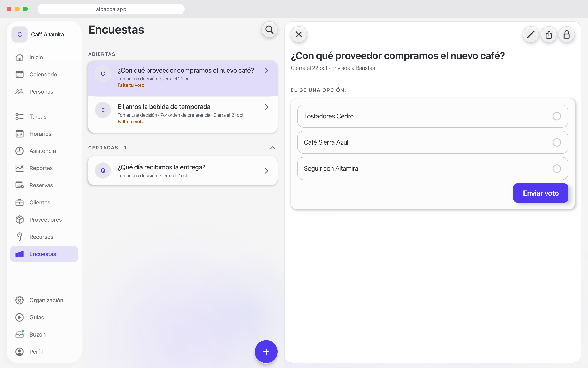This screenshot has width=588, height=368.
Task: Open Reportes chart icon
Action: point(19,168)
